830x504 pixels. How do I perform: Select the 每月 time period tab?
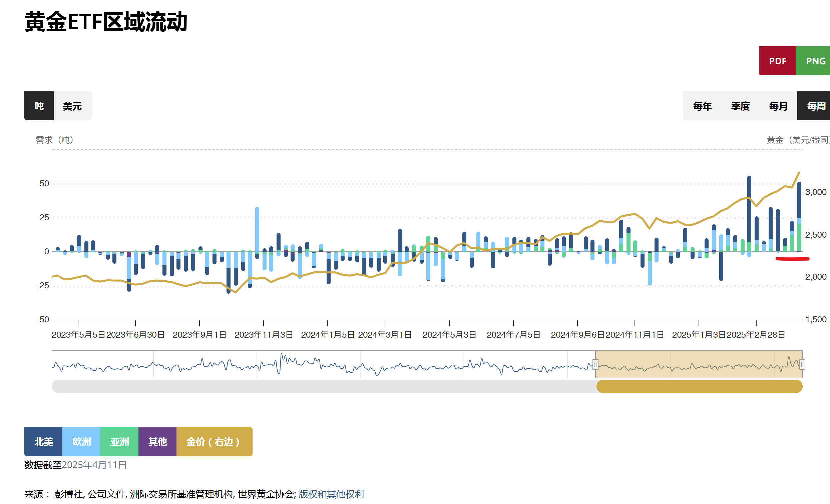(x=778, y=106)
